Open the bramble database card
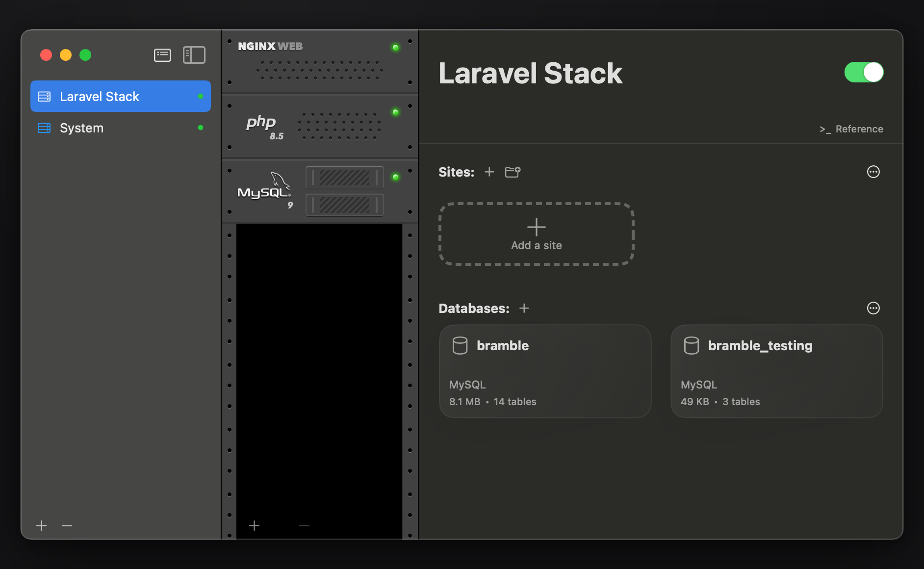The image size is (924, 569). [545, 371]
